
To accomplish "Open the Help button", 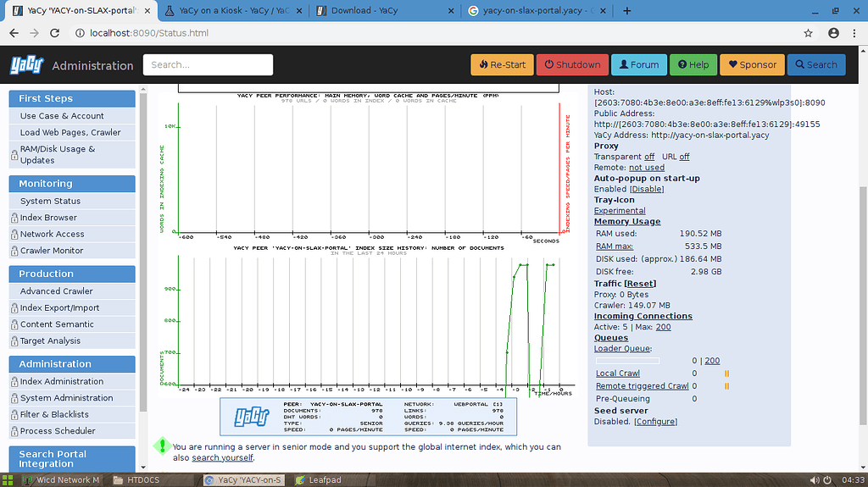I will 693,64.
